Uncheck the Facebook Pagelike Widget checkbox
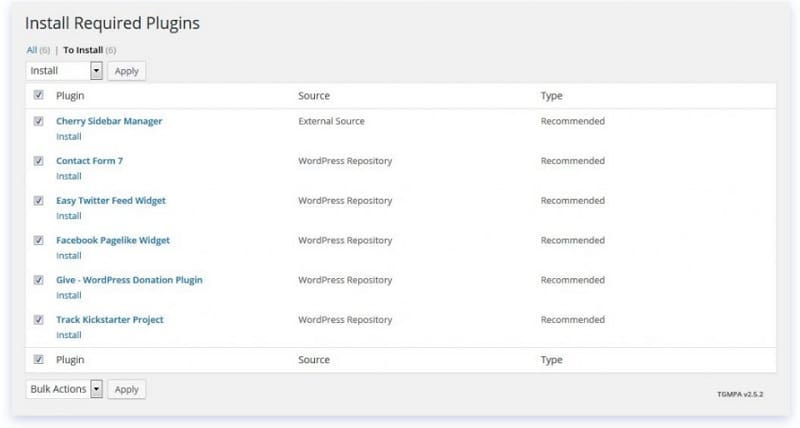The height and width of the screenshot is (428, 800). coord(39,240)
